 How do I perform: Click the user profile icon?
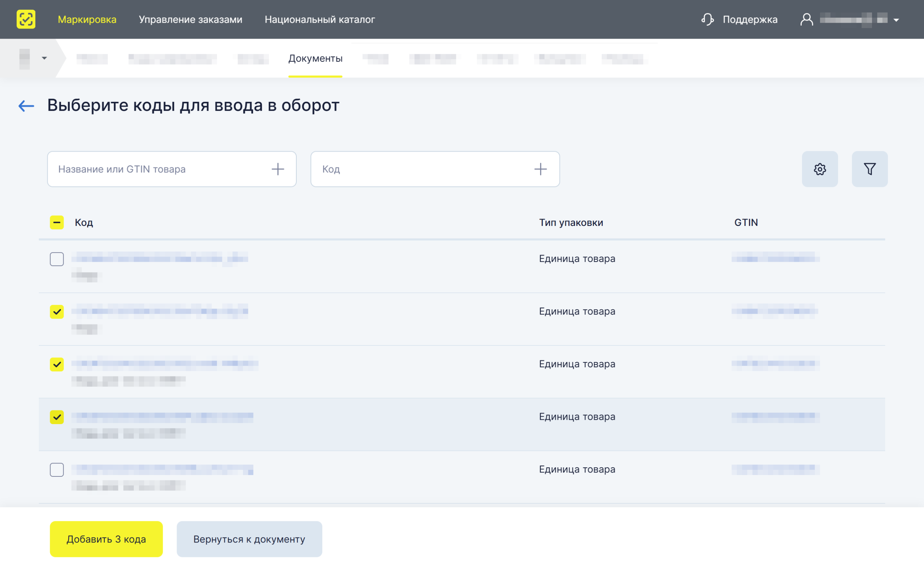[806, 19]
